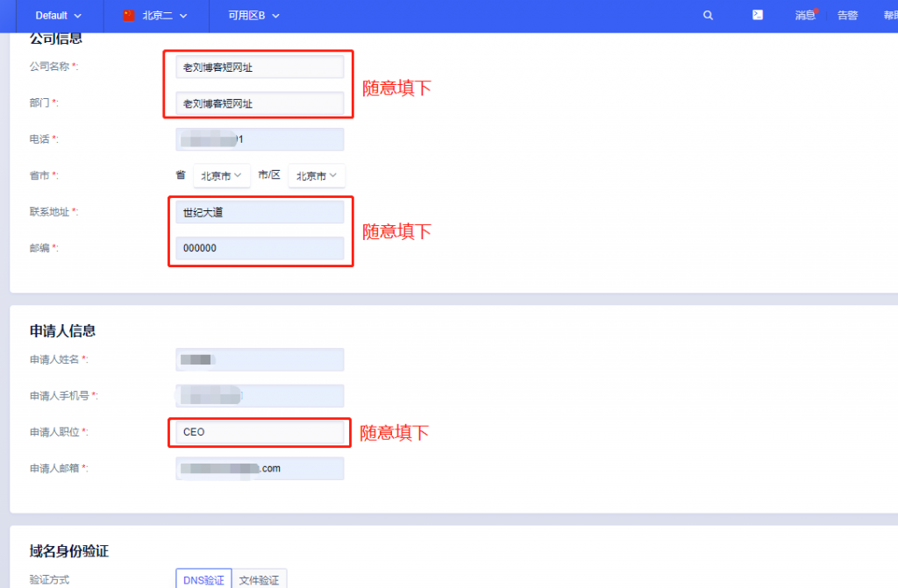Image resolution: width=898 pixels, height=588 pixels.
Task: Click the 申请人手机号 input field
Action: point(260,395)
